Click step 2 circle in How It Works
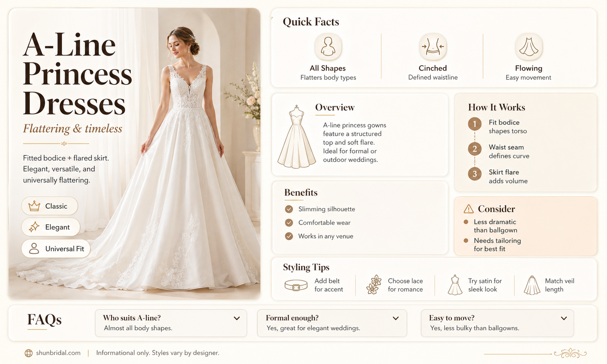The width and height of the screenshot is (607, 364). [x=475, y=149]
